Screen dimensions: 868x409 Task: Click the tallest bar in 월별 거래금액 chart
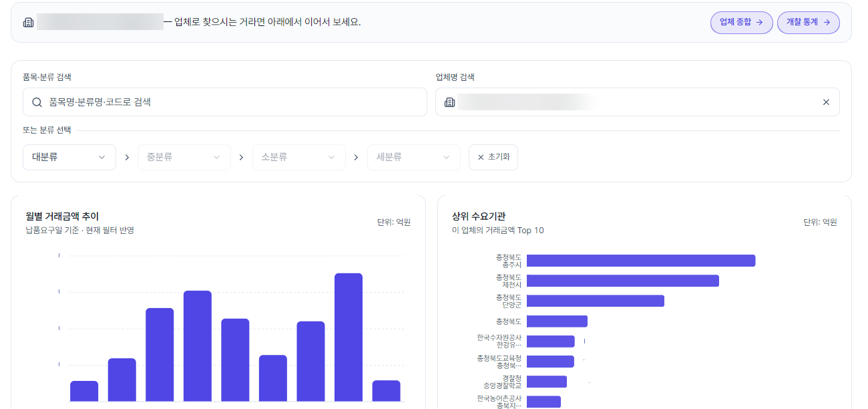(x=349, y=337)
